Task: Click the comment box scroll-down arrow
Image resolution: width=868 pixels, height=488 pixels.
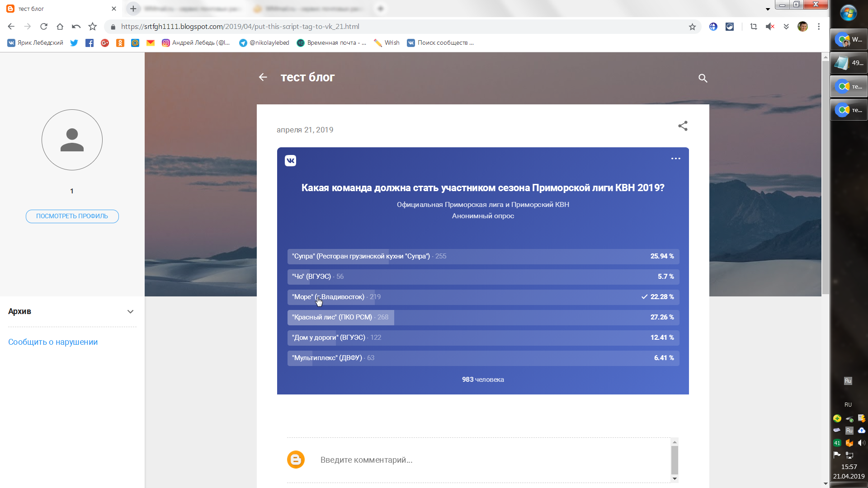Action: point(675,479)
